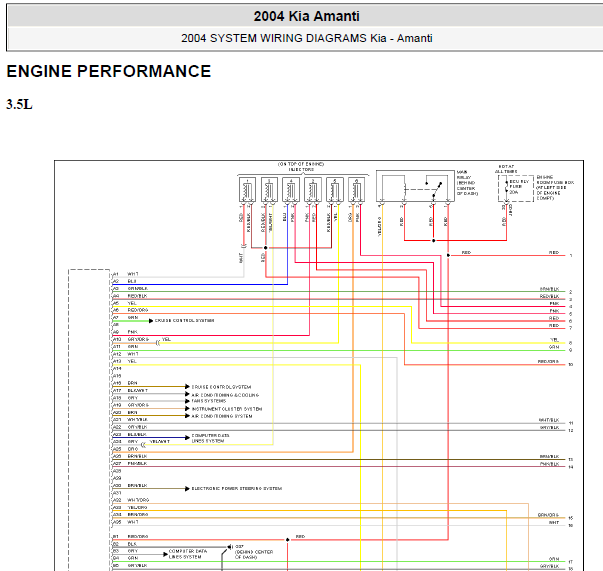Click pin label A35 WHT

coord(125,522)
